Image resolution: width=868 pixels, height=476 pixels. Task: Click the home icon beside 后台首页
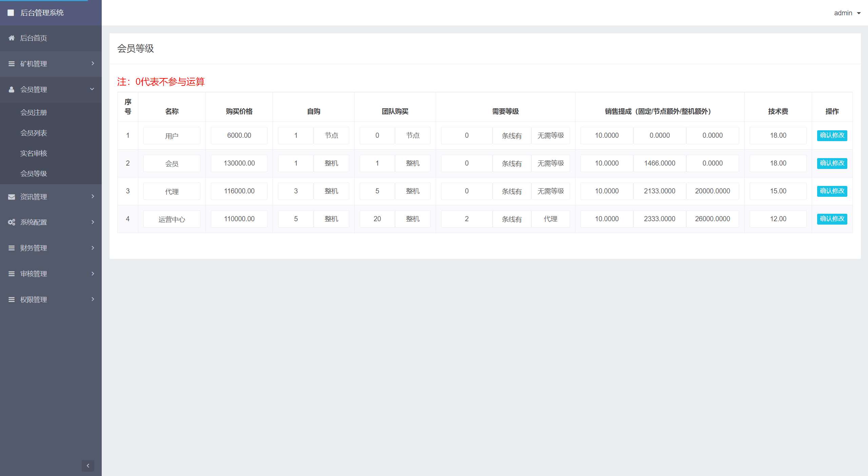point(12,38)
